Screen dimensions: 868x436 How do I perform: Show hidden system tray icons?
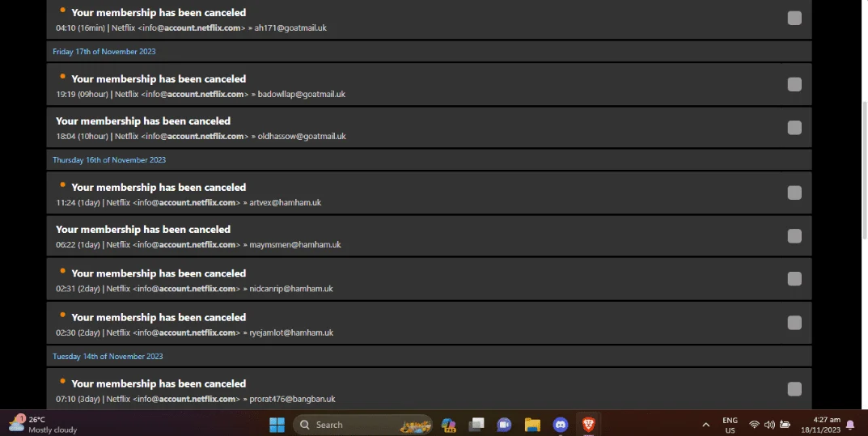(x=705, y=425)
